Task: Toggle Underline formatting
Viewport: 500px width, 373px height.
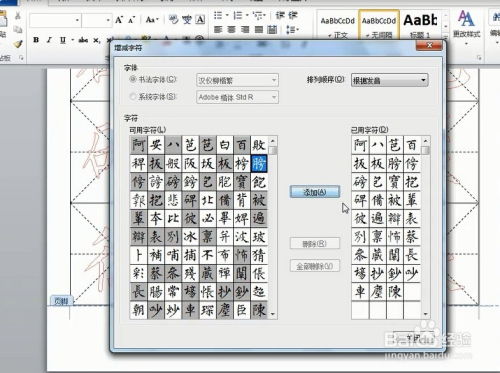Action: pyautogui.click(x=63, y=40)
